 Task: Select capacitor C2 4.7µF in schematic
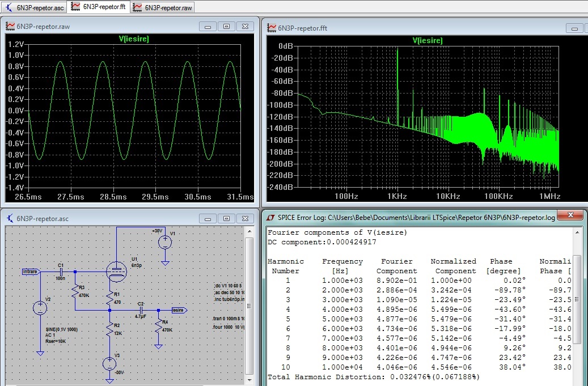coord(141,310)
